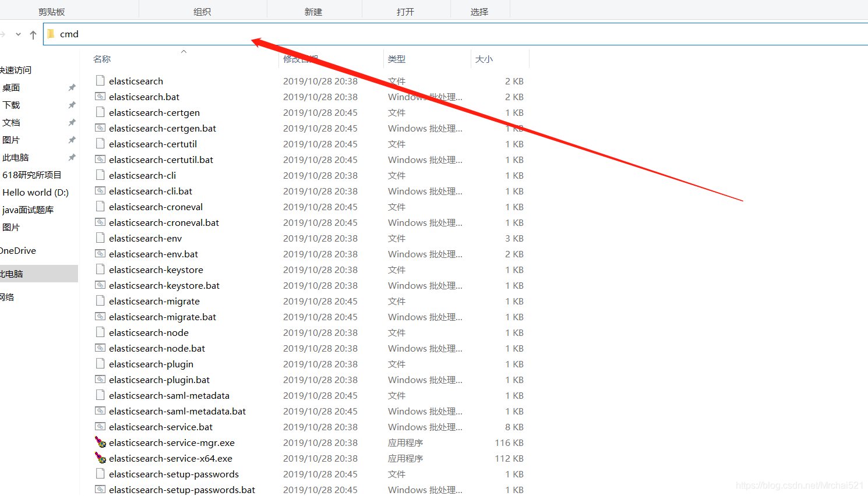The height and width of the screenshot is (496, 868).
Task: Open Hello world (D:) drive in sidebar
Action: point(35,192)
